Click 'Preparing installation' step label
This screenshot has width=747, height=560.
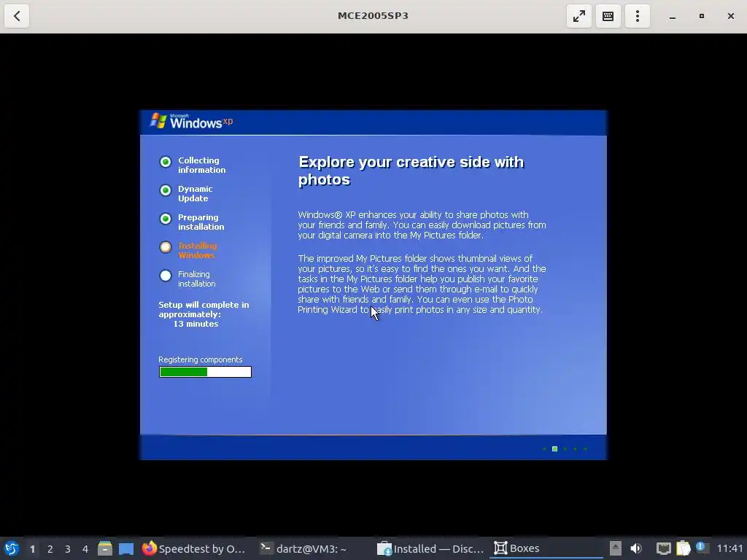coord(201,222)
